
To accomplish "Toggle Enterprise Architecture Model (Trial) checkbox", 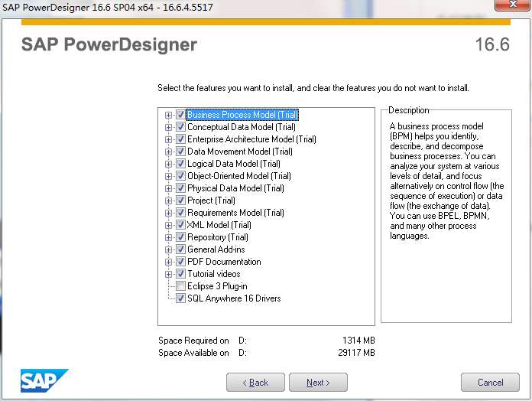I will coord(180,139).
